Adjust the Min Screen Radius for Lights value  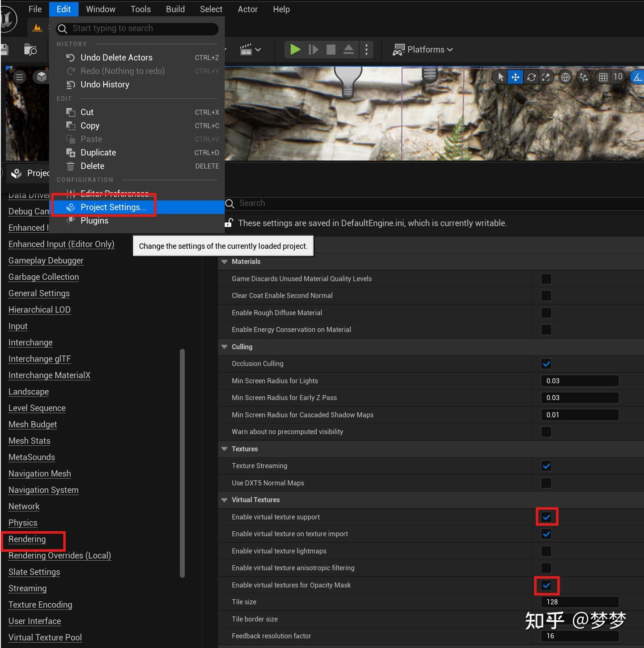coord(580,380)
